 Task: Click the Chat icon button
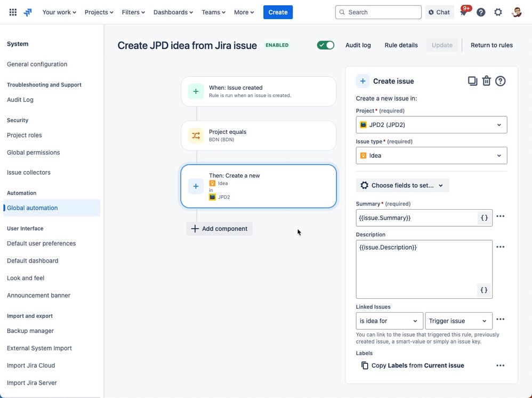[439, 12]
